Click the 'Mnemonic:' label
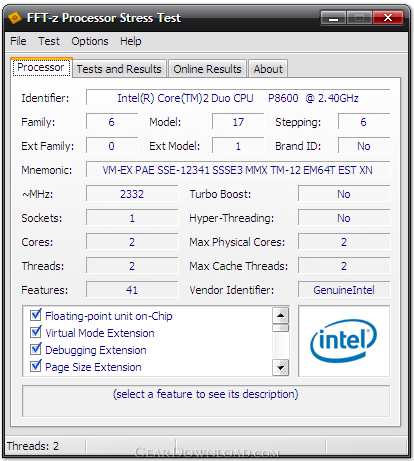 click(47, 170)
